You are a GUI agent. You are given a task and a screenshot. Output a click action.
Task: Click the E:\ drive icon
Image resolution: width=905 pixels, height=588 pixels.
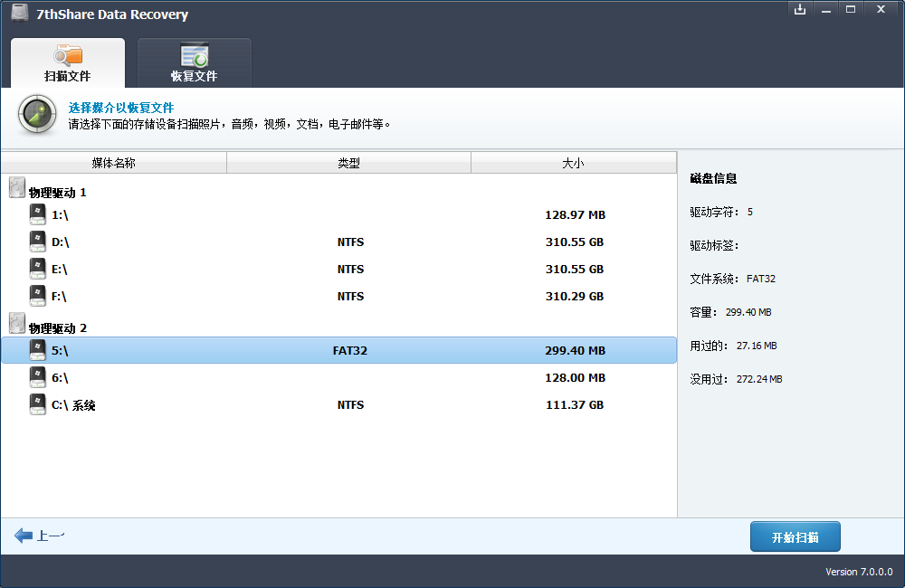pos(37,269)
